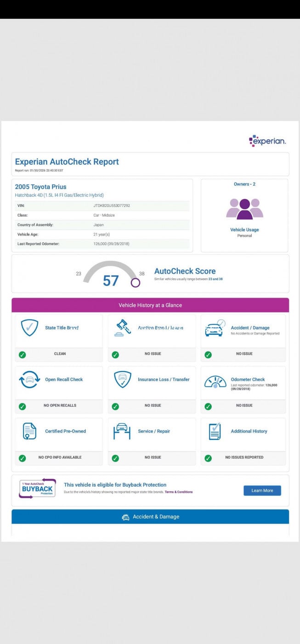Click the Odometer Check gauge icon
This screenshot has width=300, height=644.
click(215, 381)
